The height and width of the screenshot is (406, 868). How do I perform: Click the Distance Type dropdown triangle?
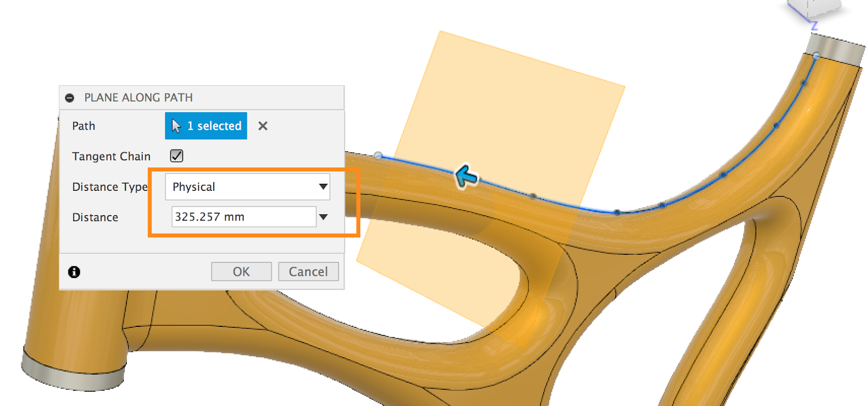(323, 186)
